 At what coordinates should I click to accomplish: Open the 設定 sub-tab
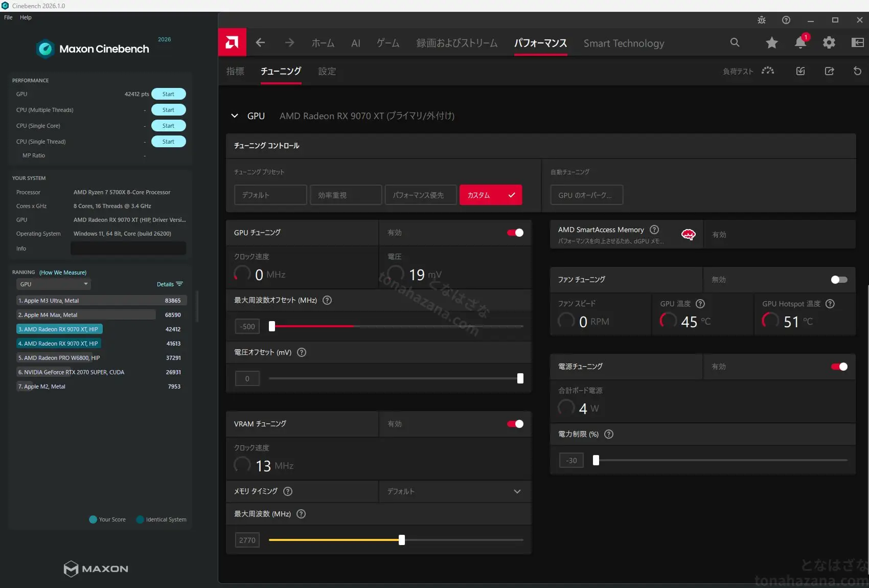[327, 71]
